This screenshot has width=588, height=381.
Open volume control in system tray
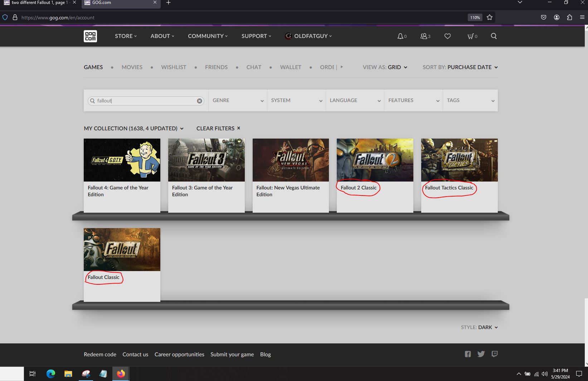pyautogui.click(x=545, y=374)
